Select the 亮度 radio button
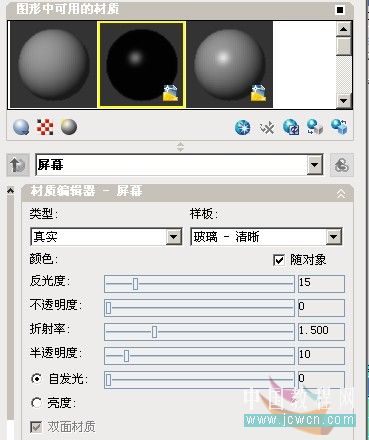This screenshot has height=440, width=369. pyautogui.click(x=36, y=403)
